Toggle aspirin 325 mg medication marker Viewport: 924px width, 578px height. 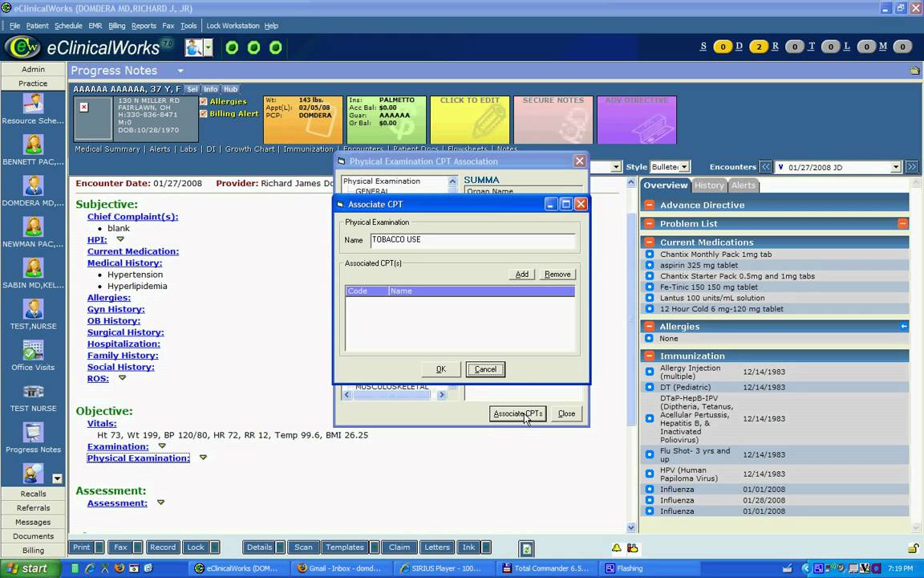(650, 265)
